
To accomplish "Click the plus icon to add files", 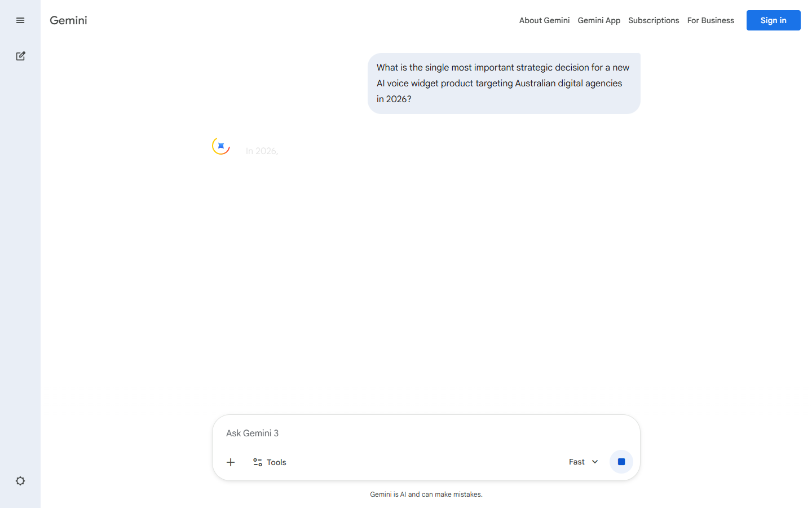I will [231, 462].
